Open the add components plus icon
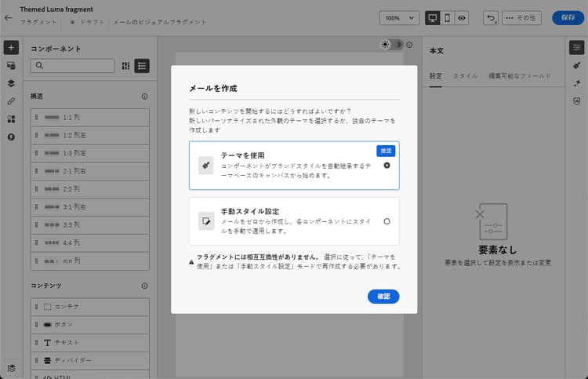 (11, 48)
